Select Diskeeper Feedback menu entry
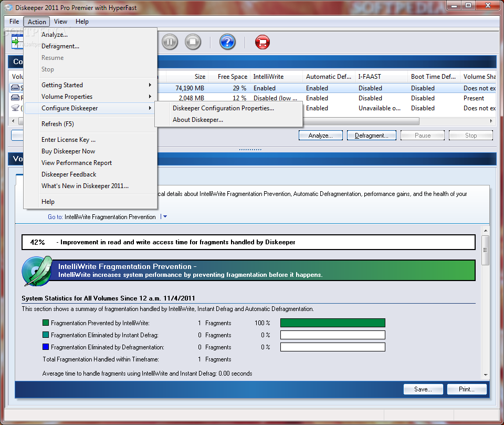The image size is (504, 425). click(91, 174)
